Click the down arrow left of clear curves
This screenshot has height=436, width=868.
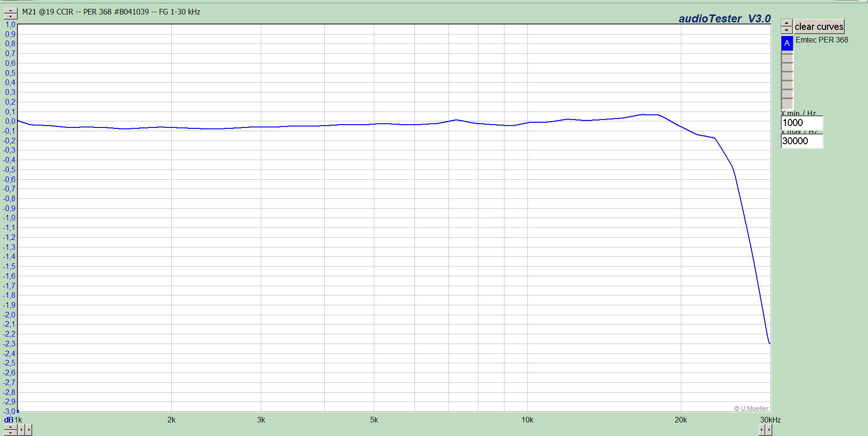coord(787,30)
